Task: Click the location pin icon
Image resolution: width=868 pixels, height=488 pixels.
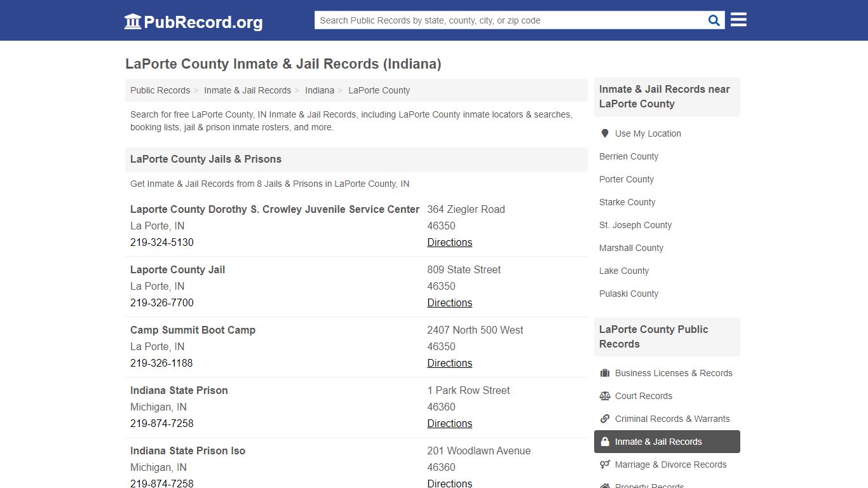Action: [x=605, y=133]
